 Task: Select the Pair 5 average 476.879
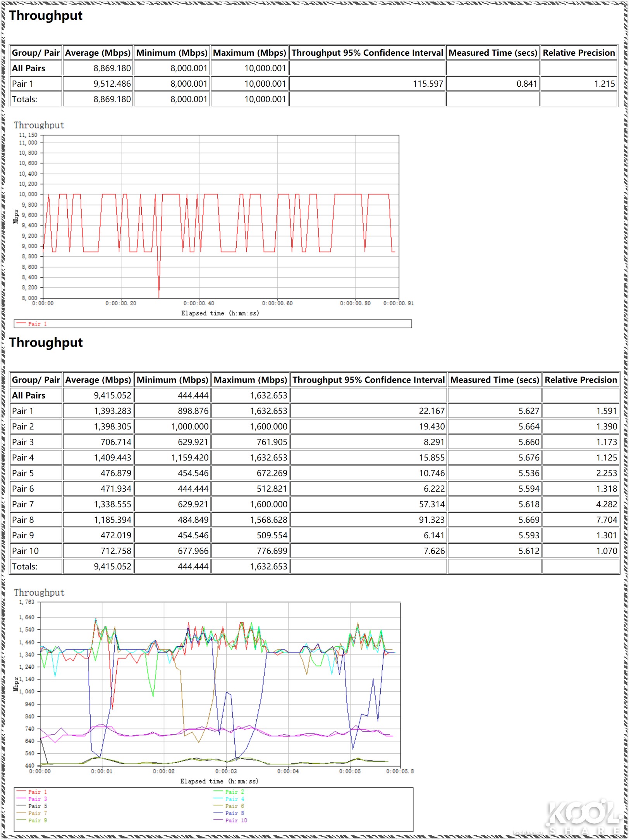116,473
